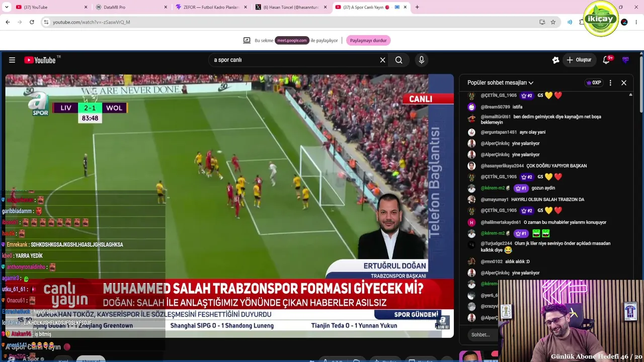Click the A Spor live video player
644x362 pixels.
pyautogui.click(x=229, y=205)
